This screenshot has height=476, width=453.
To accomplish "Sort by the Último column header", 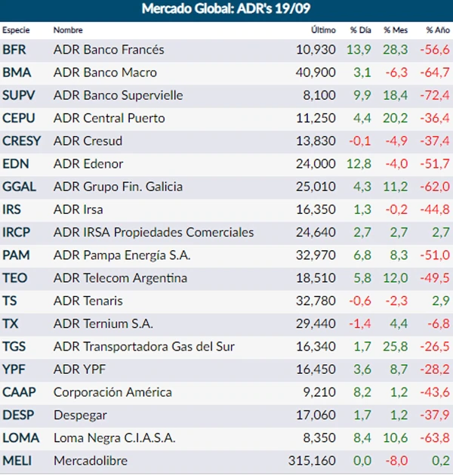I will (323, 30).
